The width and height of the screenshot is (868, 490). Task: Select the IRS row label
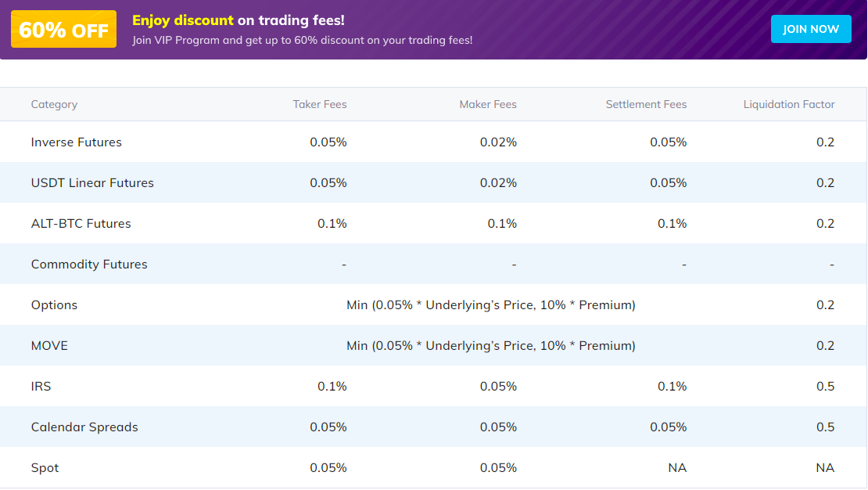point(41,387)
